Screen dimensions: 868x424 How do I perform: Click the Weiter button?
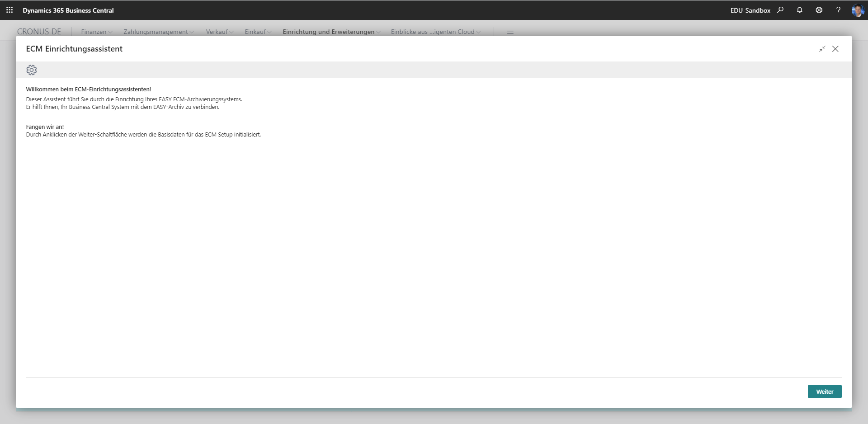pos(825,391)
